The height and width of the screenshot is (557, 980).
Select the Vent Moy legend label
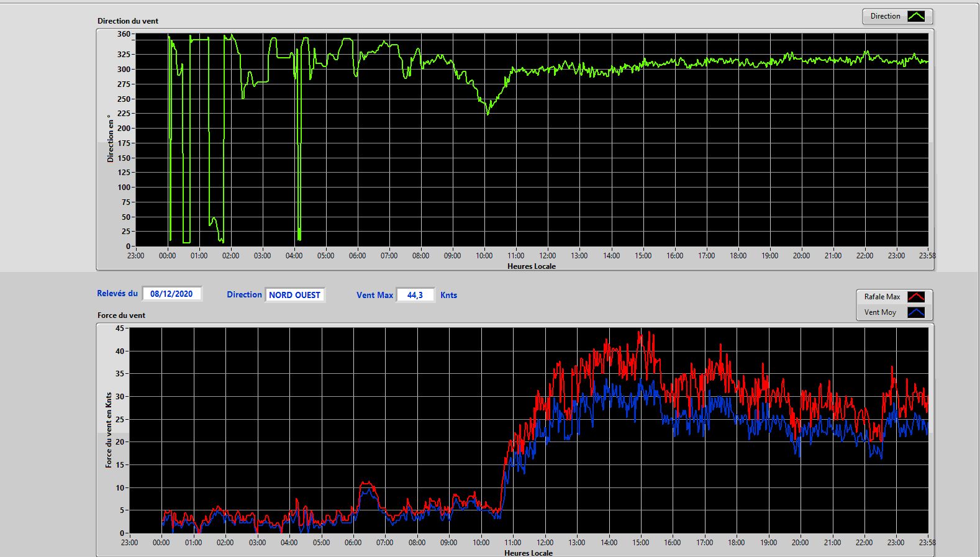[880, 312]
